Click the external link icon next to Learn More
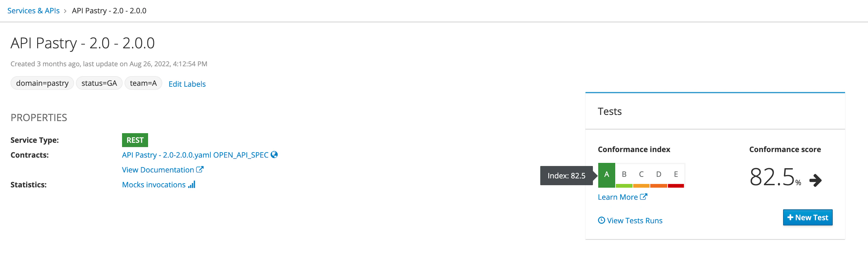 tap(643, 197)
